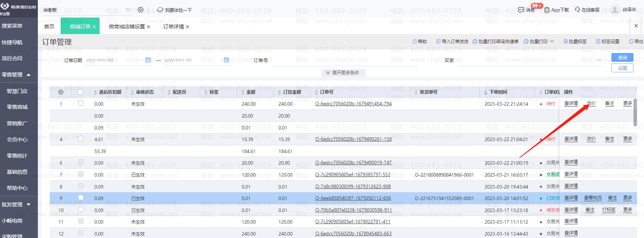The width and height of the screenshot is (644, 238).
Task: Click the settings gear icon beside account name
Action: point(141,10)
